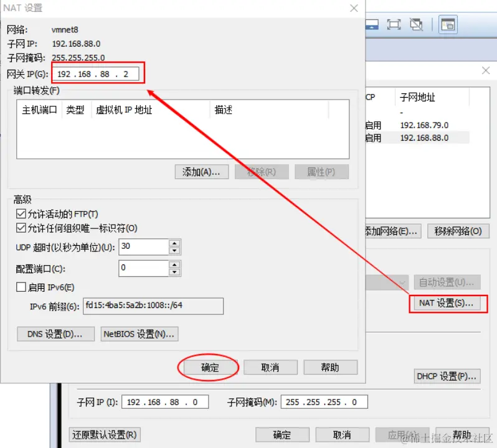Screen dimensions: 497x448
Task: Click 虚拟机 IP 地址 column header
Action: [x=151, y=110]
